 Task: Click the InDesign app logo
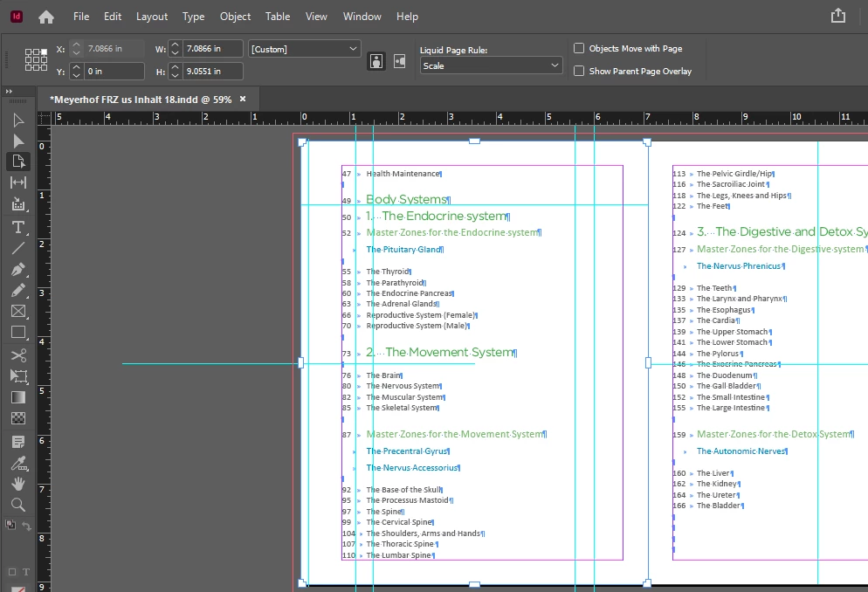click(17, 17)
